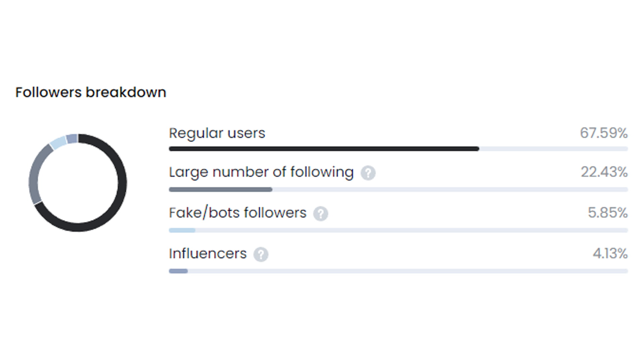Click the 4.13% percentage value
This screenshot has height=362, width=644.
click(610, 254)
